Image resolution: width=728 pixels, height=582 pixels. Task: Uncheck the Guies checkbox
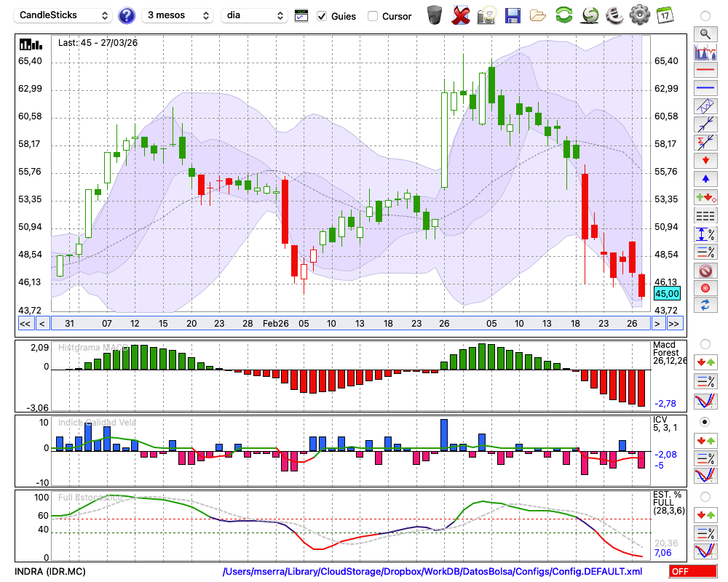point(323,16)
